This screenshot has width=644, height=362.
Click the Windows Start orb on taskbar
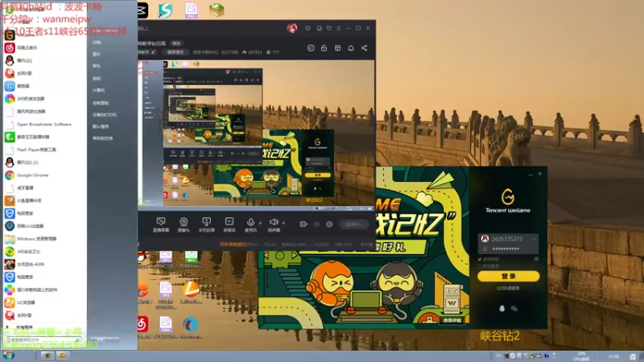pyautogui.click(x=8, y=356)
